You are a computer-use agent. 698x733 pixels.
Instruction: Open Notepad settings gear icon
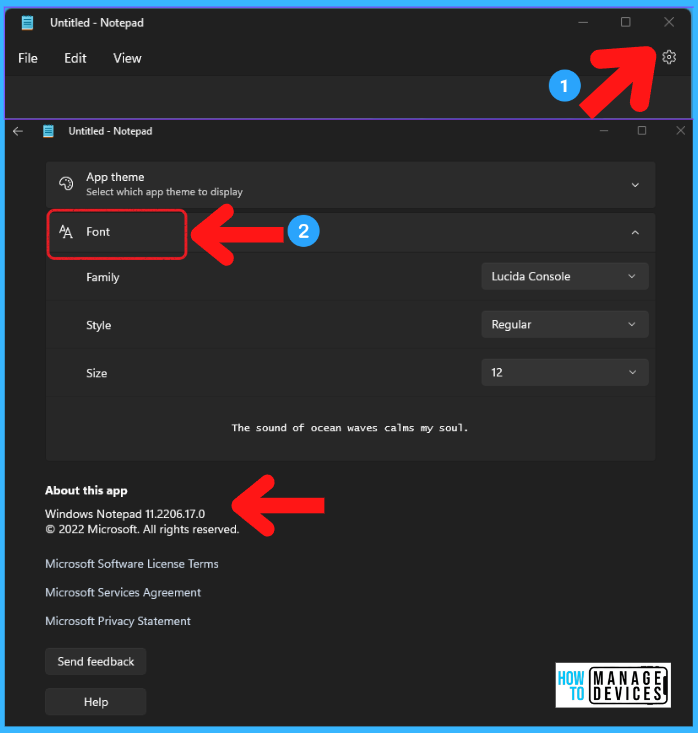coord(669,57)
